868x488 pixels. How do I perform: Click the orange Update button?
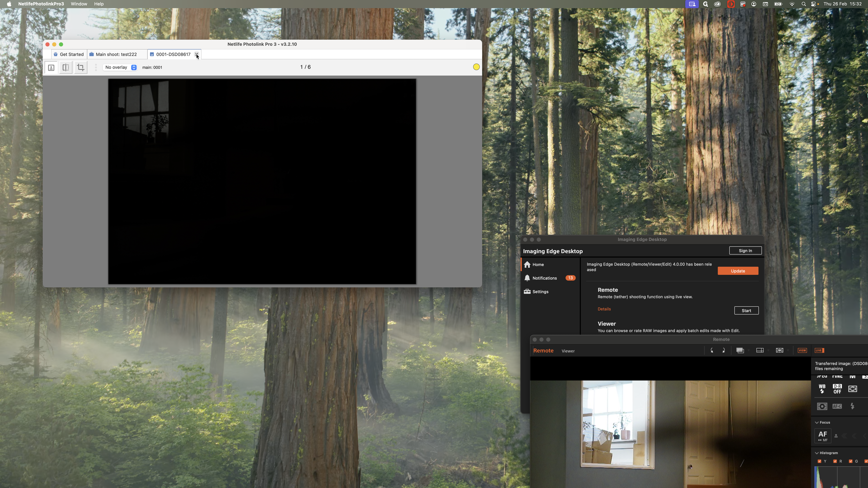tap(738, 271)
